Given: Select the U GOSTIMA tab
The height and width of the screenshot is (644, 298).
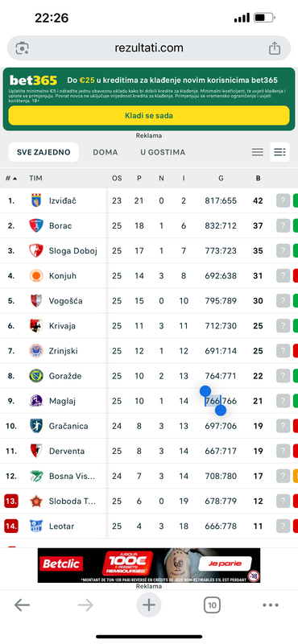Looking at the screenshot, I should coord(163,152).
